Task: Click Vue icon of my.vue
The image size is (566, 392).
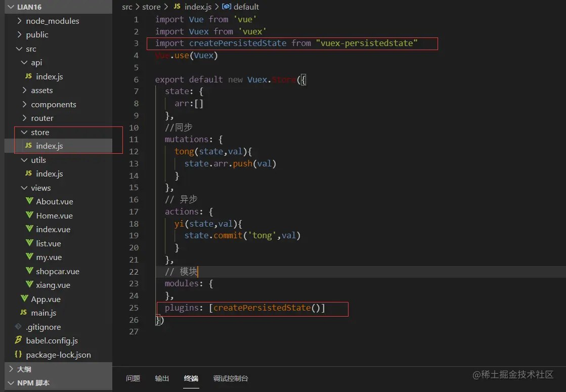Action: pyautogui.click(x=30, y=256)
